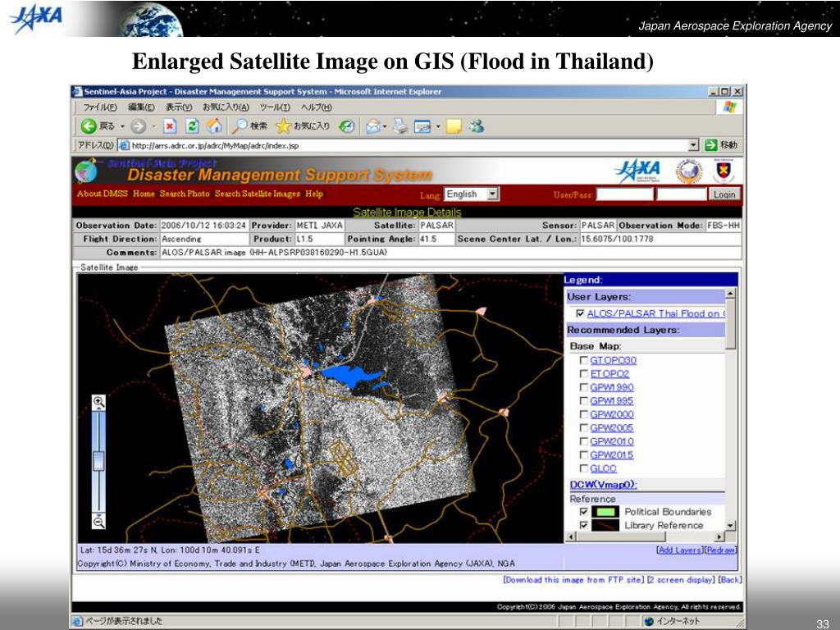The width and height of the screenshot is (840, 630).
Task: Open the Back button history dropdown arrow
Action: 123,126
